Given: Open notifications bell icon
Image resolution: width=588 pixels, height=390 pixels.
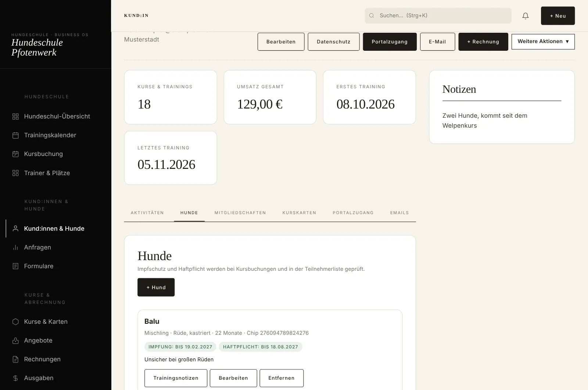Looking at the screenshot, I should [526, 15].
